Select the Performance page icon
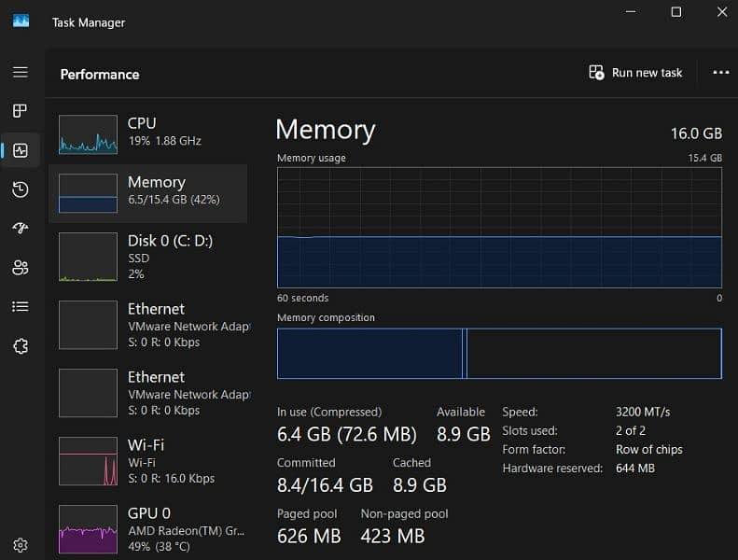The image size is (738, 560). (20, 150)
